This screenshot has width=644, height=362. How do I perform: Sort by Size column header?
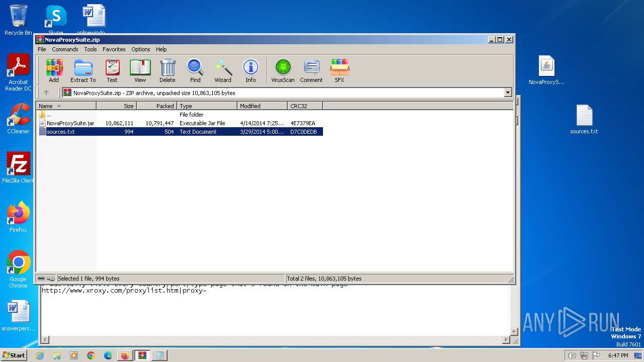pyautogui.click(x=116, y=106)
